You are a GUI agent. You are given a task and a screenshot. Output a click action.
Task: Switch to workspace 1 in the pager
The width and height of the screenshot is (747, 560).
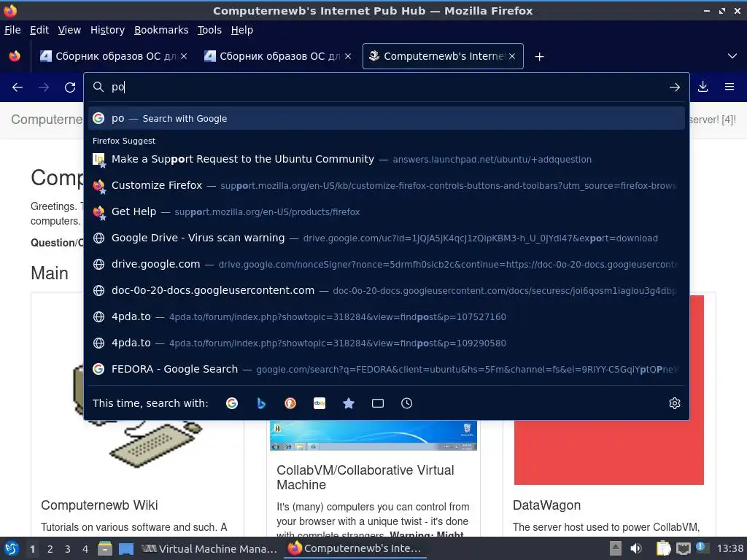coord(32,549)
